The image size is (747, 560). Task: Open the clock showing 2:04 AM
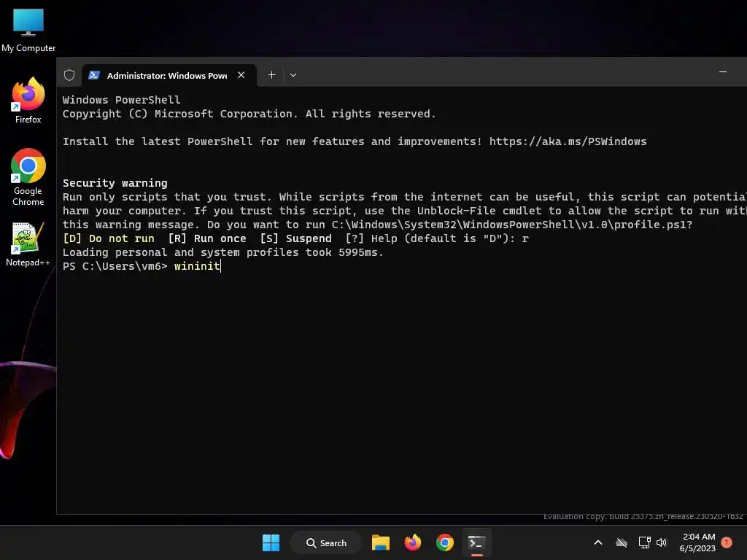coord(698,542)
